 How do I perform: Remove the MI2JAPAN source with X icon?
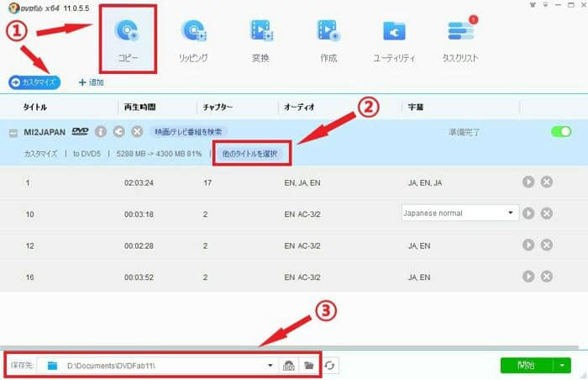pyautogui.click(x=137, y=132)
